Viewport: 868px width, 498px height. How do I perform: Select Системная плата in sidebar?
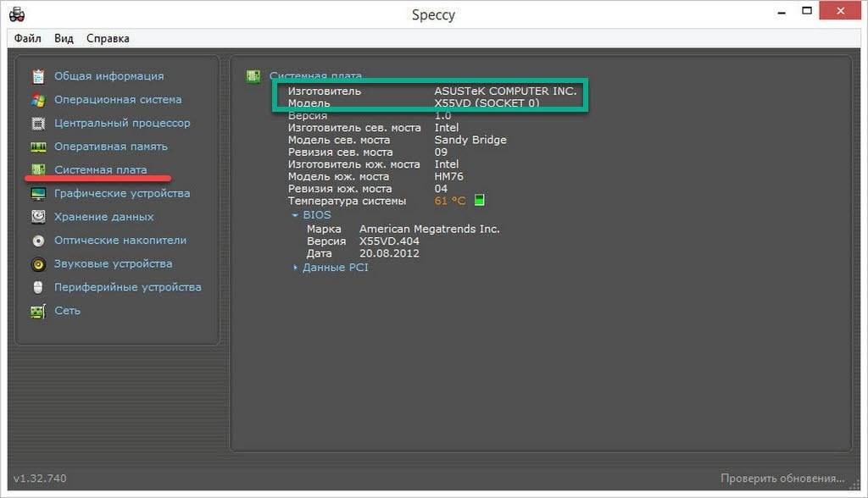100,170
